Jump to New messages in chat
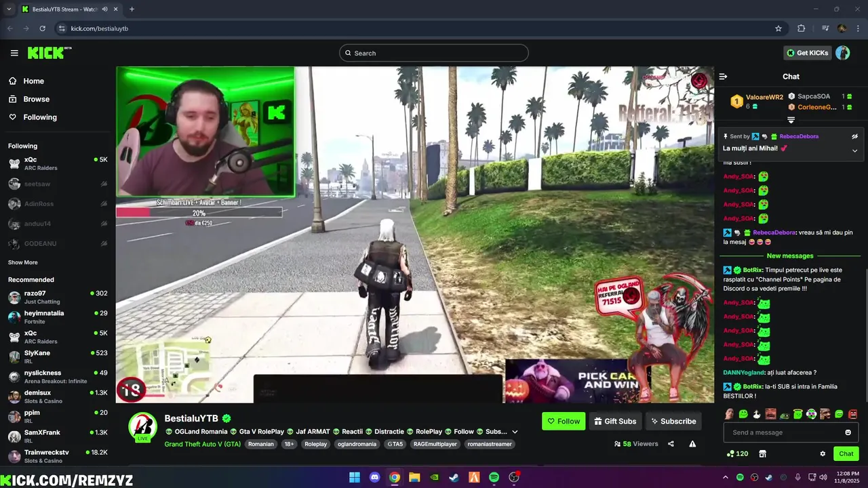This screenshot has width=868, height=488. (x=790, y=256)
